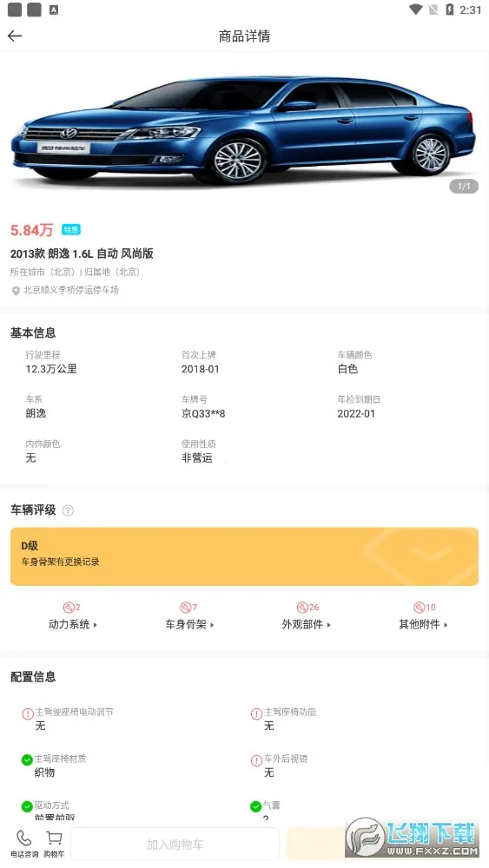This screenshot has height=868, width=489.
Task: Expand the 其他附件 details
Action: 424,624
